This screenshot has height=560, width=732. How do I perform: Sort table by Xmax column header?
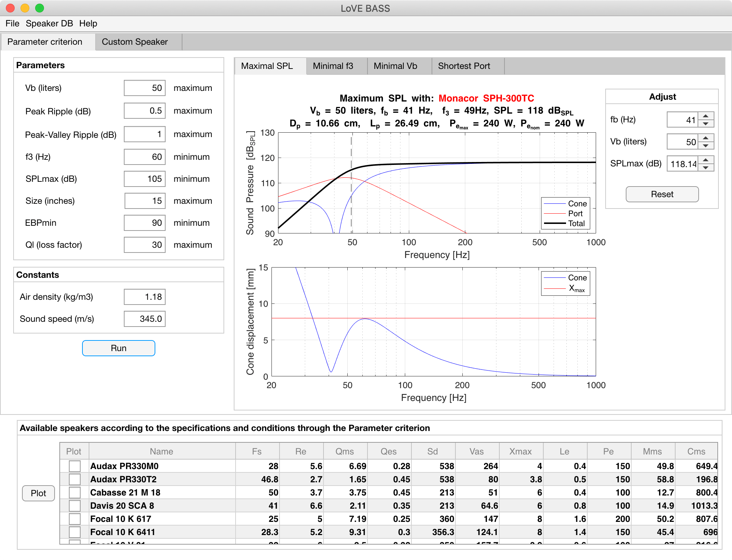click(x=520, y=452)
